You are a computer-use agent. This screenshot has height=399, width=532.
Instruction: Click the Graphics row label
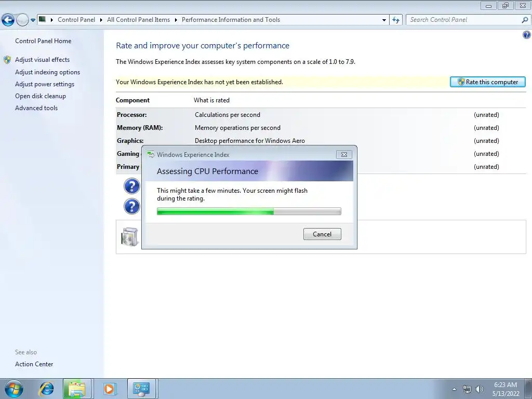[x=130, y=140]
